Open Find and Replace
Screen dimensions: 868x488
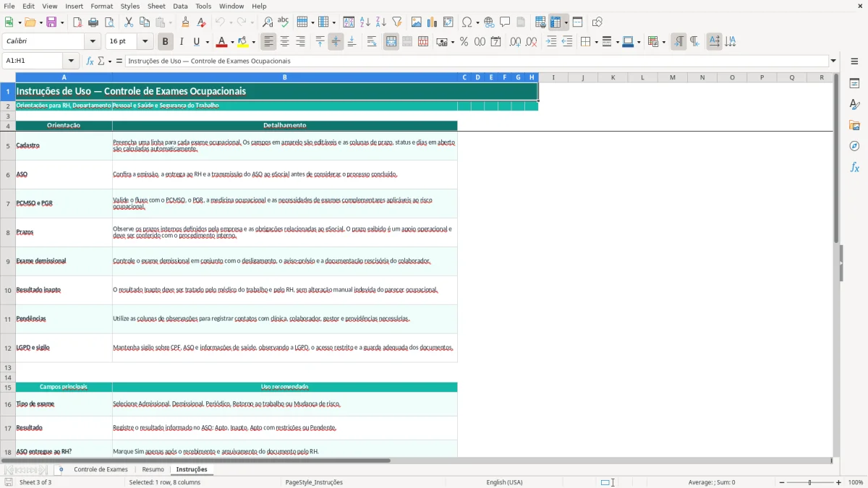point(268,22)
